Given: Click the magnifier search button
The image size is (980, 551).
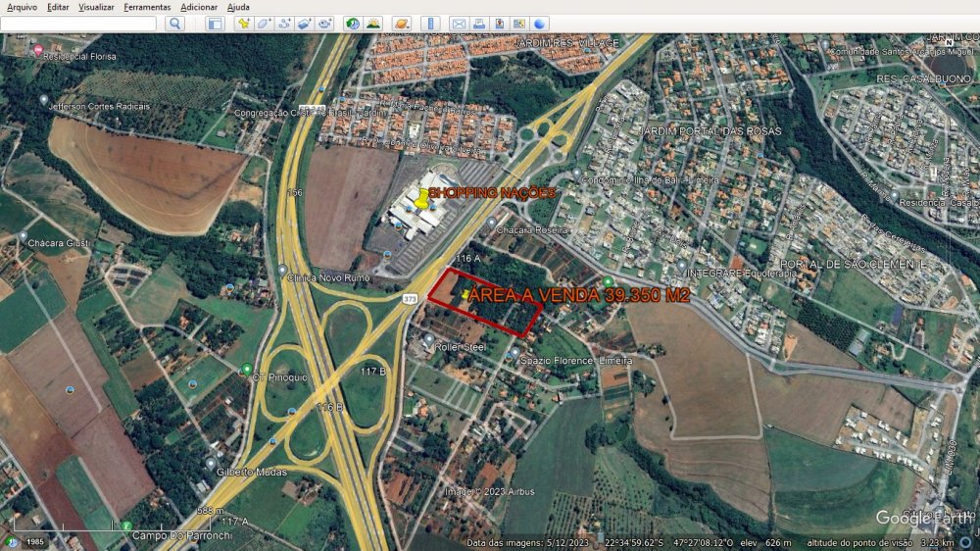Looking at the screenshot, I should 174,24.
